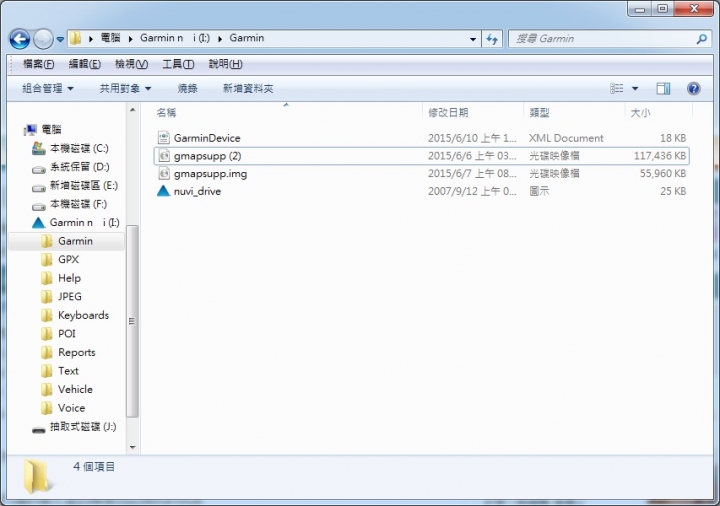Image resolution: width=720 pixels, height=506 pixels.
Task: Open the Help folder in the tree
Action: click(69, 278)
